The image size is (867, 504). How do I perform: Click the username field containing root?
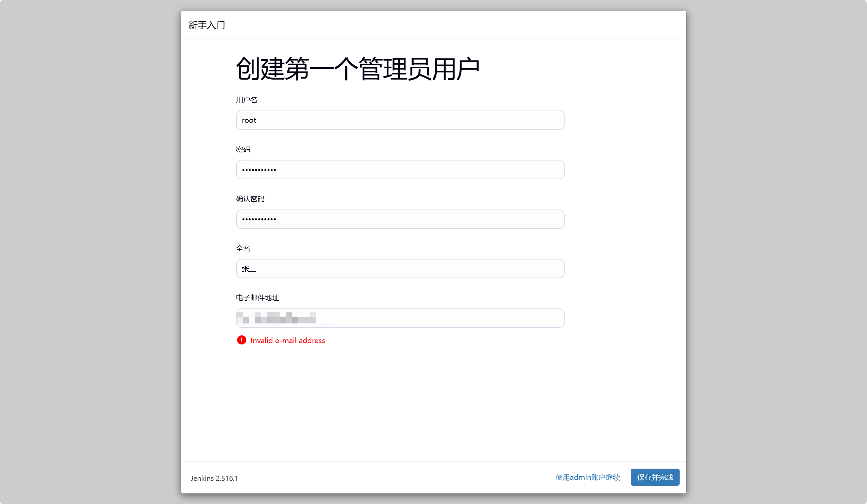pos(400,120)
